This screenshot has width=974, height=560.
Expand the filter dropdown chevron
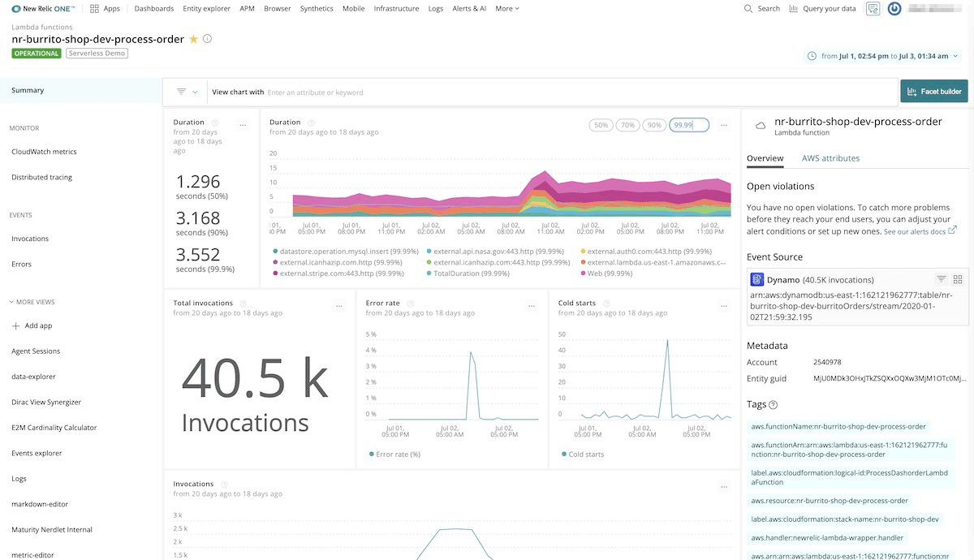click(x=196, y=93)
